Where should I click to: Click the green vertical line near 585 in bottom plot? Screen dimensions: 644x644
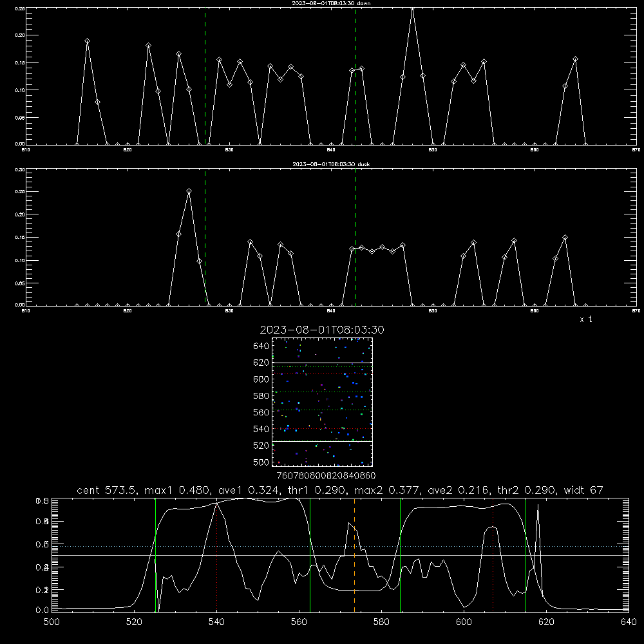tap(400, 555)
